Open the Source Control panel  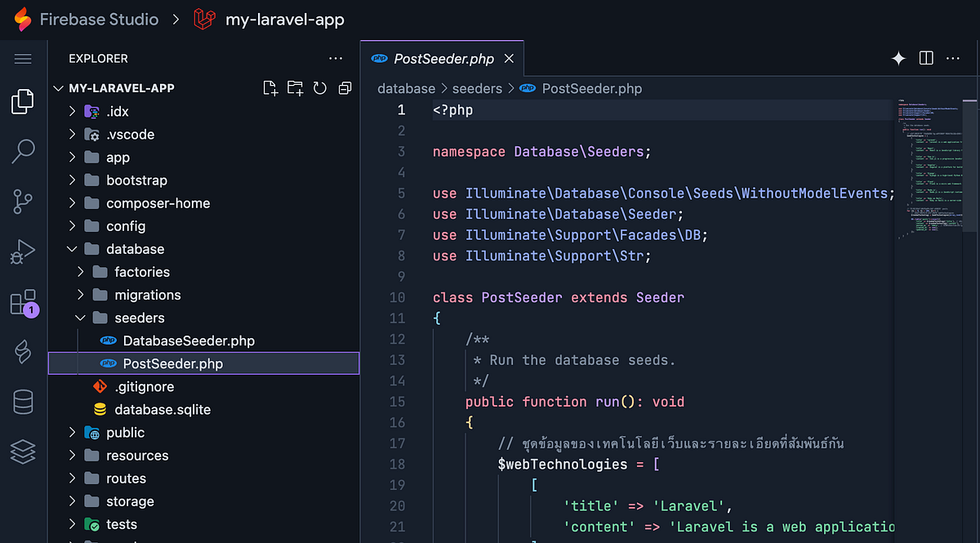(x=22, y=201)
